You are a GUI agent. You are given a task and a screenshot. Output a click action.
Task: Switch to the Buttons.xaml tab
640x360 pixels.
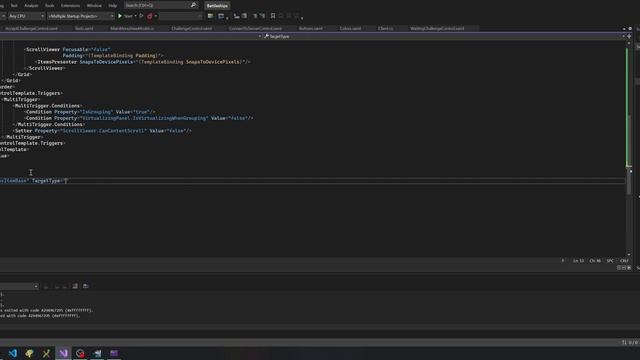pyautogui.click(x=311, y=29)
